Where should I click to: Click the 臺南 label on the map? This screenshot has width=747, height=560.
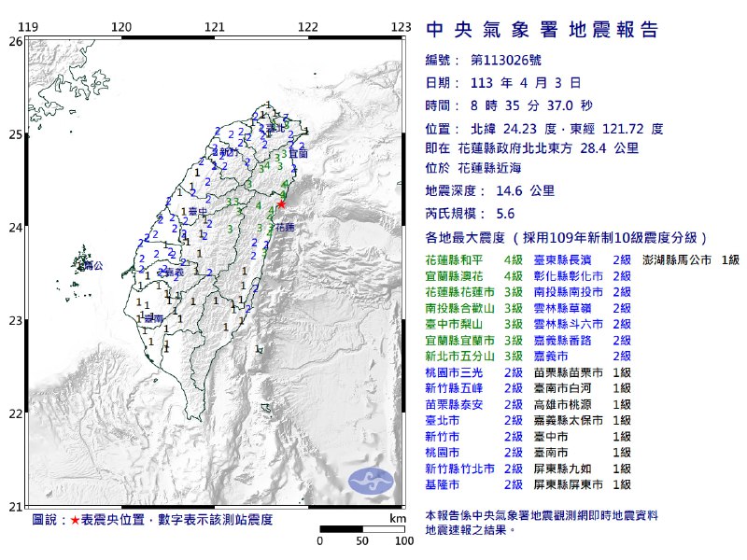pos(154,318)
